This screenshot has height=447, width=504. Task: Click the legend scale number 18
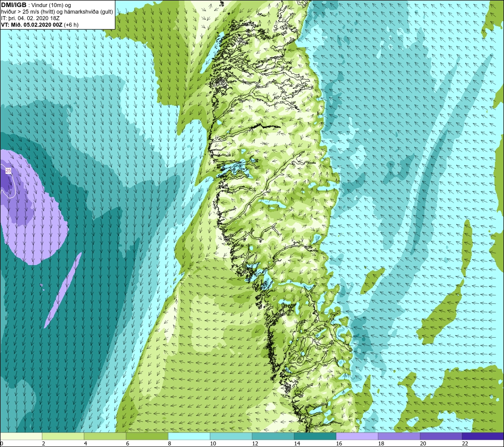[x=381, y=443]
